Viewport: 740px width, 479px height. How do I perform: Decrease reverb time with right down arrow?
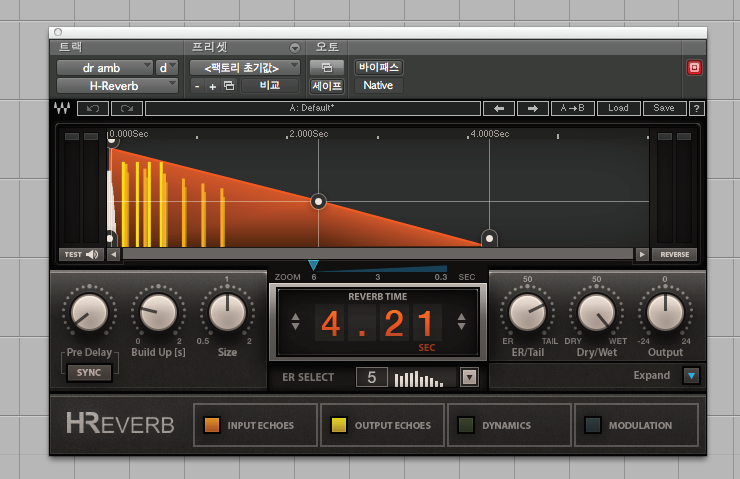(462, 326)
